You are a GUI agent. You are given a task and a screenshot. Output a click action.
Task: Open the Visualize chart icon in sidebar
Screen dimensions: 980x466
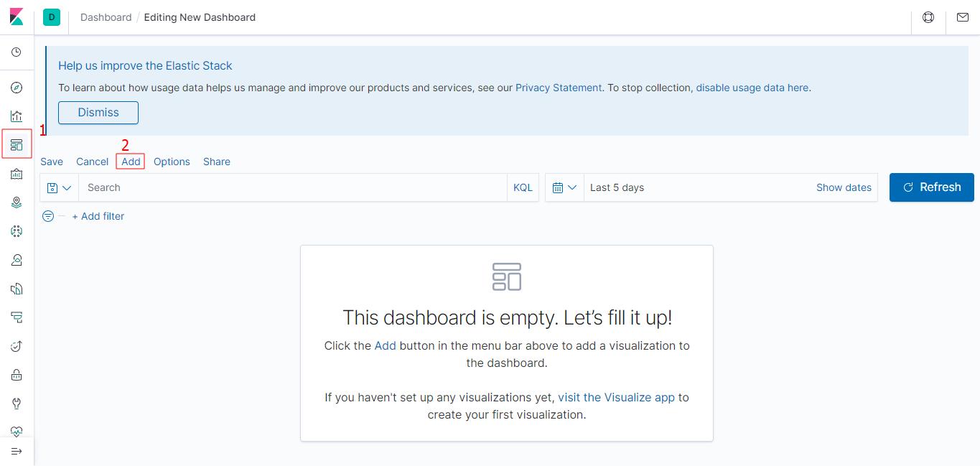pyautogui.click(x=17, y=116)
